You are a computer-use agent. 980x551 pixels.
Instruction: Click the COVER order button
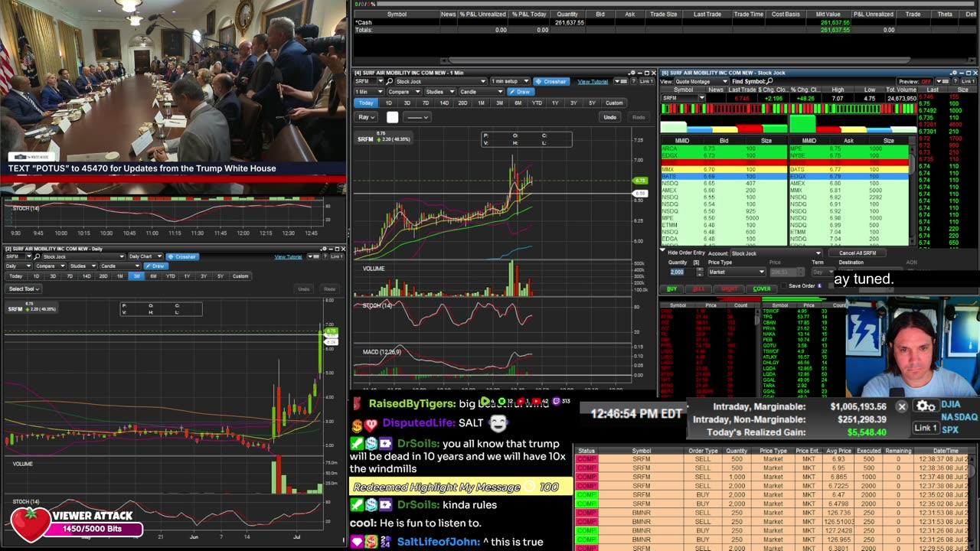[762, 289]
